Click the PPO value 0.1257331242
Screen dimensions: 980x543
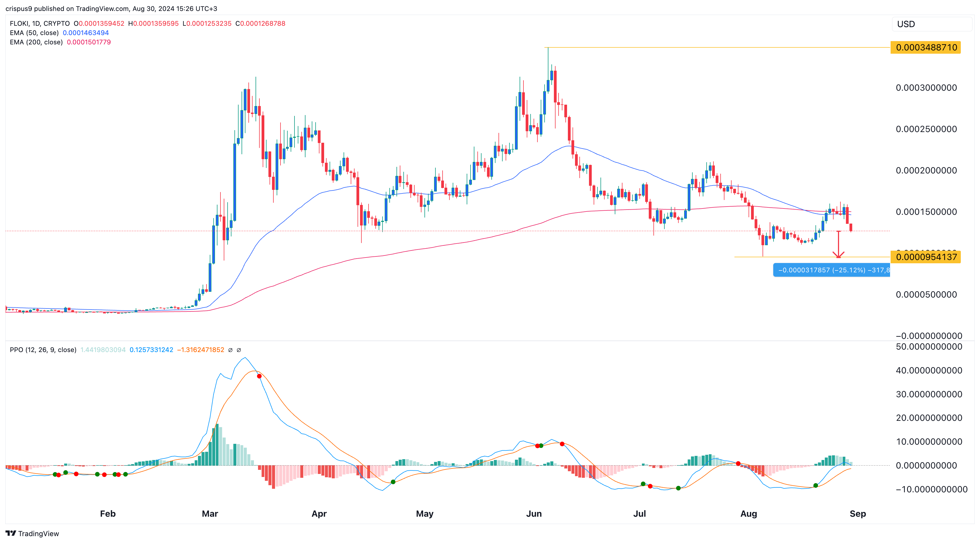click(x=151, y=350)
